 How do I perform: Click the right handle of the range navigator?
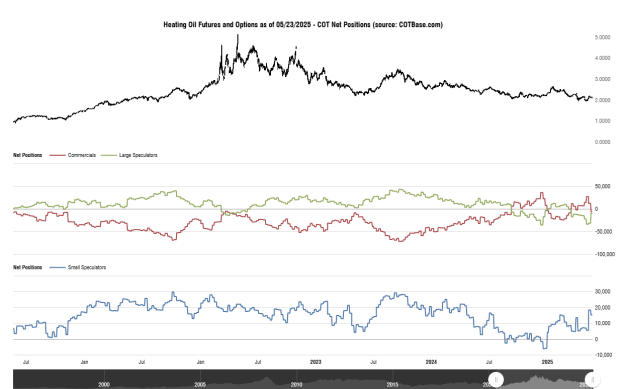tap(593, 379)
